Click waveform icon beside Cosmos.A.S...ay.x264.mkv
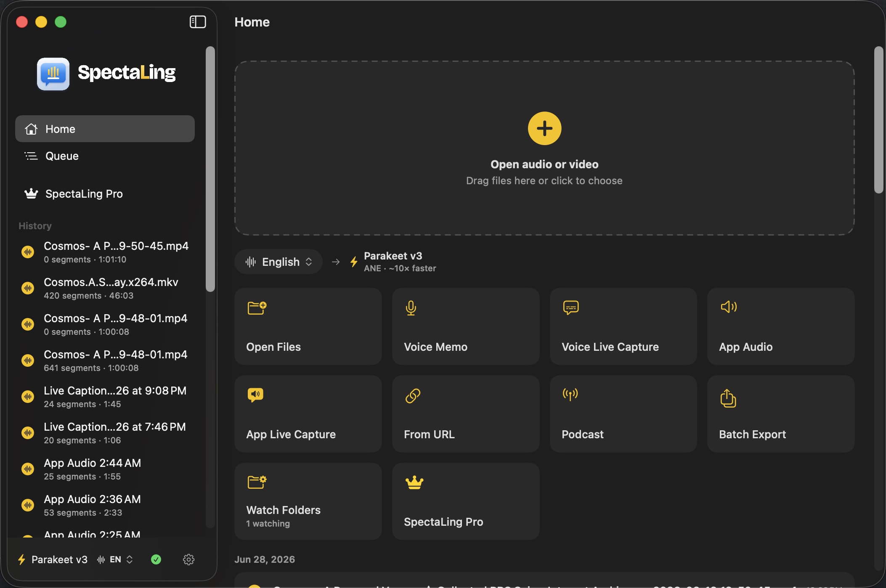Screen dimensions: 886x588 tap(28, 288)
